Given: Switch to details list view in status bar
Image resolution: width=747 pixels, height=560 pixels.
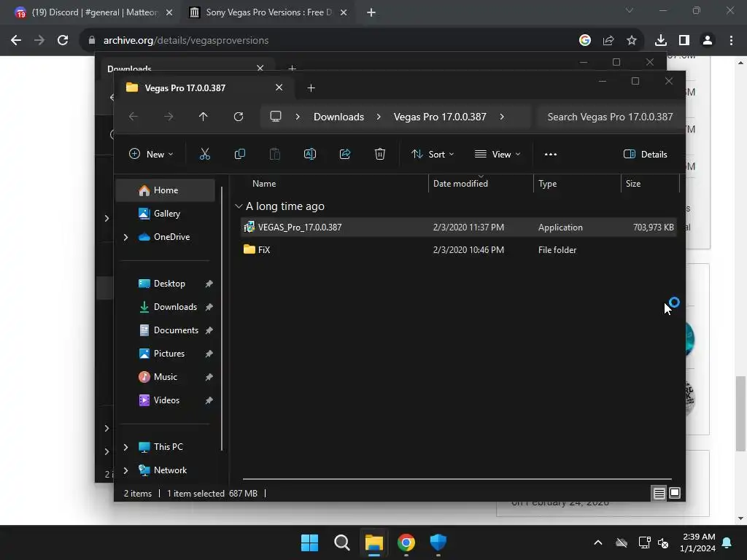Looking at the screenshot, I should pyautogui.click(x=659, y=494).
